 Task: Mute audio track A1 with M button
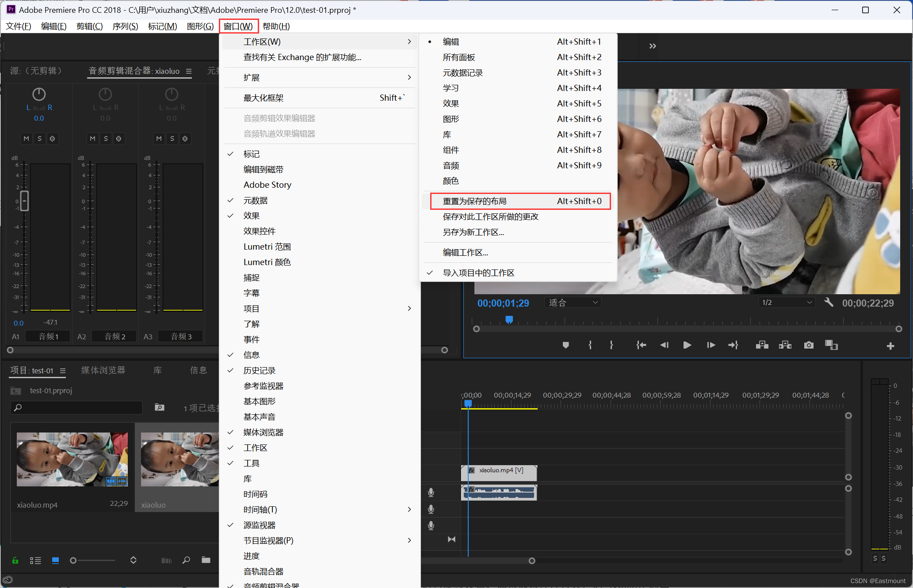(x=27, y=139)
